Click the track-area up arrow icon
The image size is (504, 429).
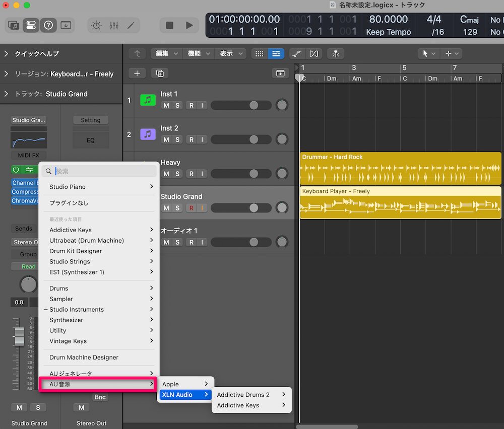(137, 53)
